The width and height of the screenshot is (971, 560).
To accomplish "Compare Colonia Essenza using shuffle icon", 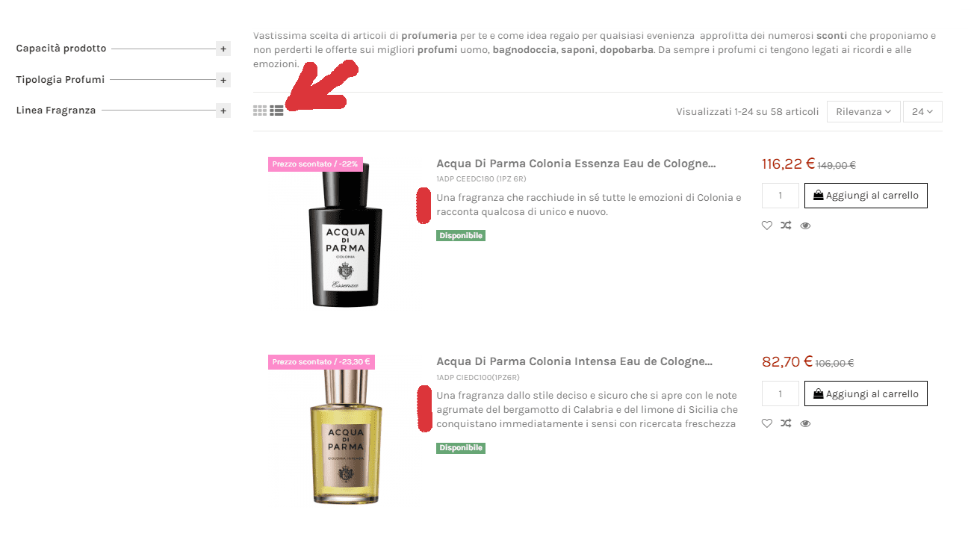I will 786,225.
